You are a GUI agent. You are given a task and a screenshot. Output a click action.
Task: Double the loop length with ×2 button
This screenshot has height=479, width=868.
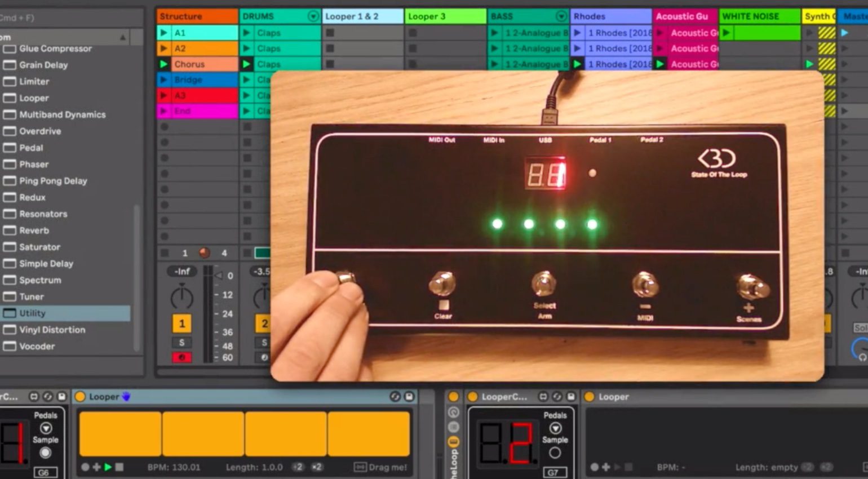coord(317,467)
